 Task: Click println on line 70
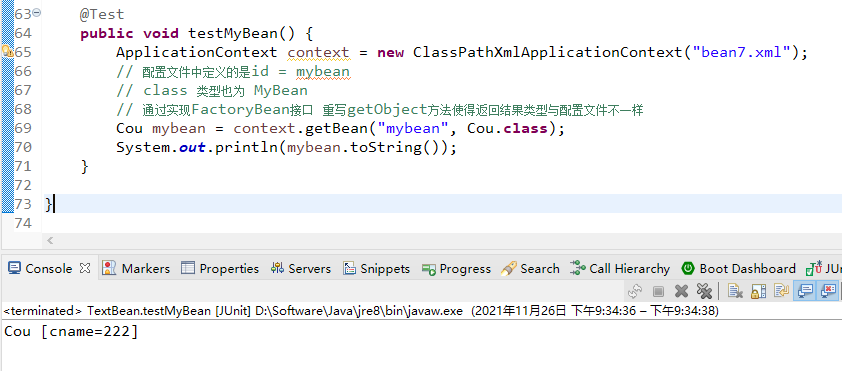pos(246,148)
